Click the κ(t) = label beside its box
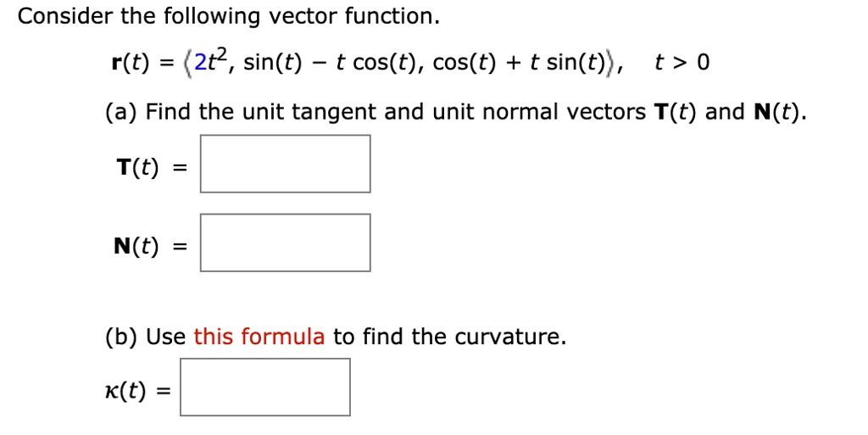The height and width of the screenshot is (435, 868). click(138, 391)
